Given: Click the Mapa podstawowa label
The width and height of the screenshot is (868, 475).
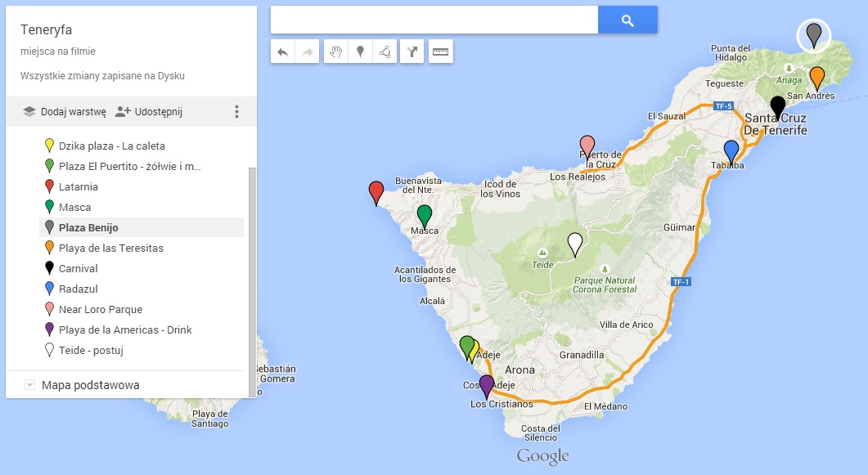Looking at the screenshot, I should [90, 385].
